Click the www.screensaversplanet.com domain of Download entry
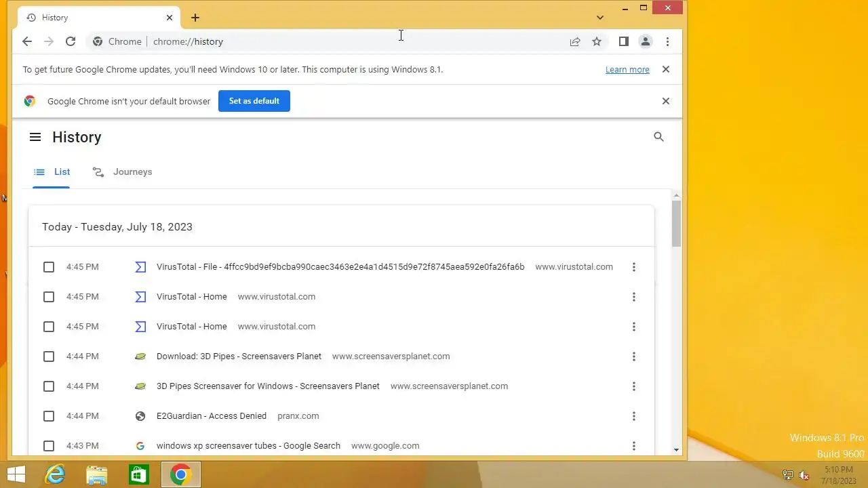This screenshot has width=868, height=488. [391, 357]
